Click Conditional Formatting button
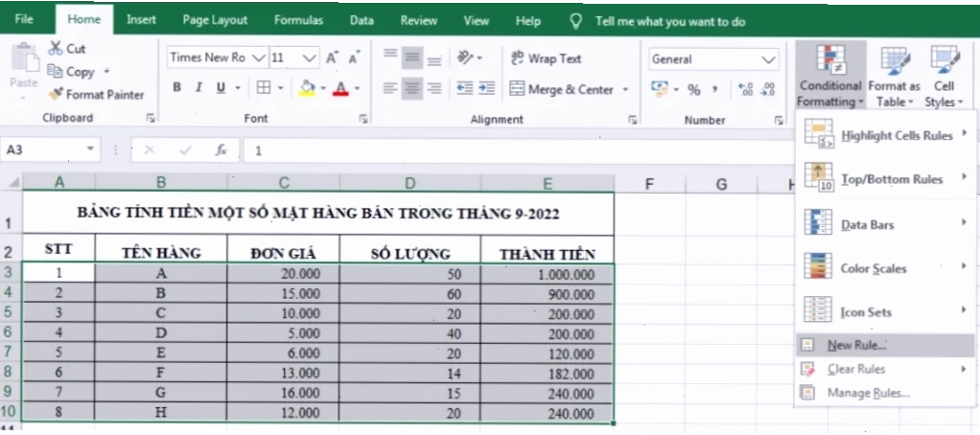This screenshot has height=435, width=980. [x=830, y=76]
